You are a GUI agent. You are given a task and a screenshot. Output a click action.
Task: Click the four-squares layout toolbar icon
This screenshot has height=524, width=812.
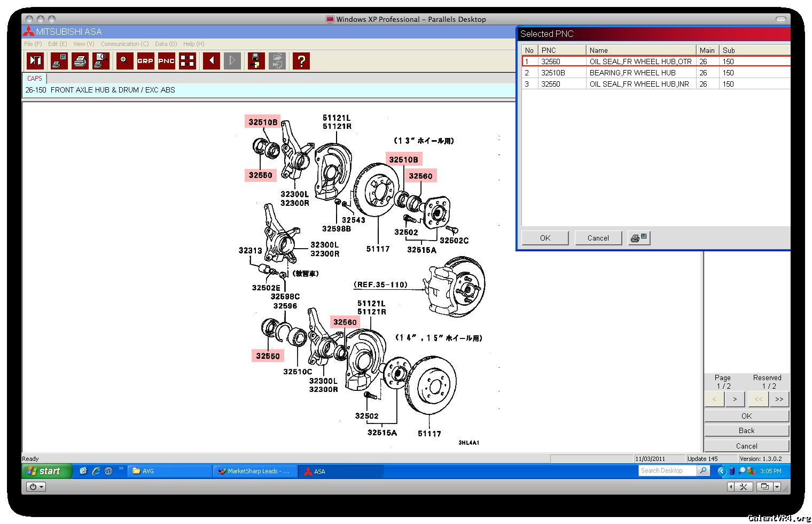coord(187,60)
